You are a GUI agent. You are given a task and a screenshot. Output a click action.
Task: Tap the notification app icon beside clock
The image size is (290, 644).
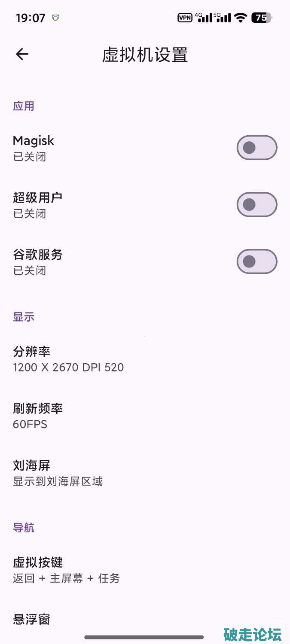(x=55, y=18)
